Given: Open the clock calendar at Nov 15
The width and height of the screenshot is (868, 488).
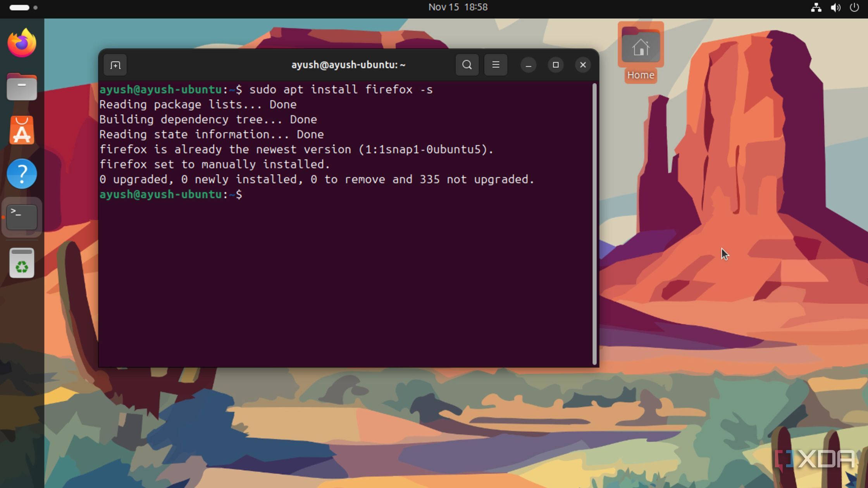Looking at the screenshot, I should click(458, 7).
